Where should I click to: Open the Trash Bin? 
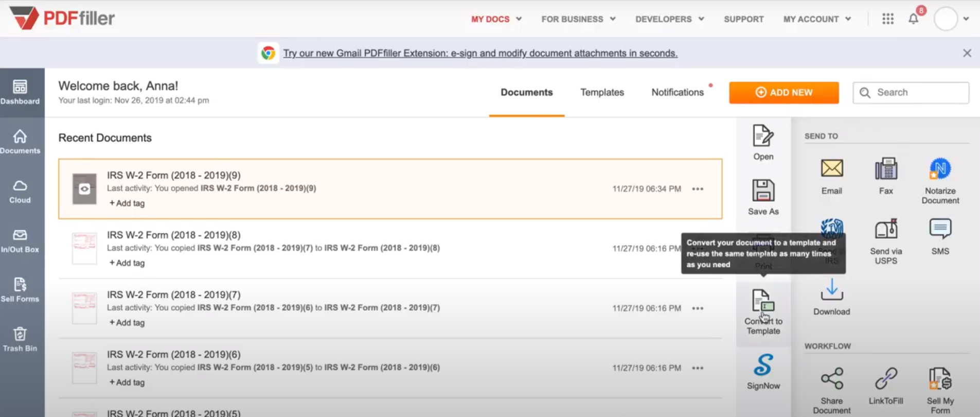pos(20,340)
